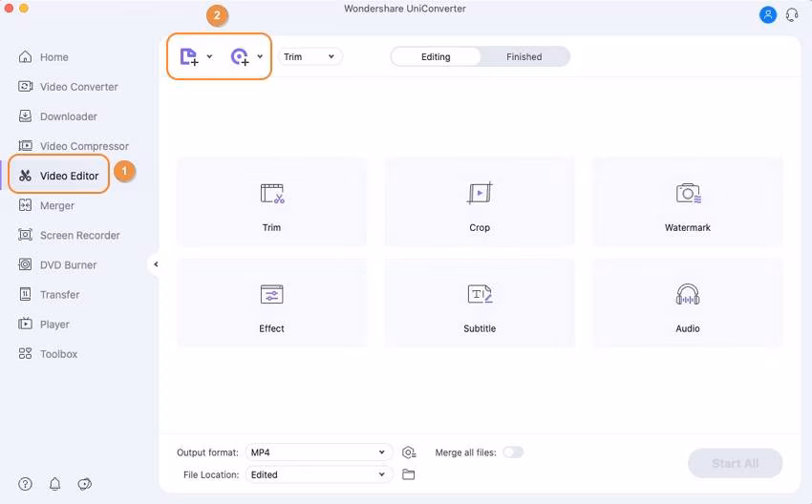Open the Crop editing tool
This screenshot has height=504, width=812.
[480, 202]
